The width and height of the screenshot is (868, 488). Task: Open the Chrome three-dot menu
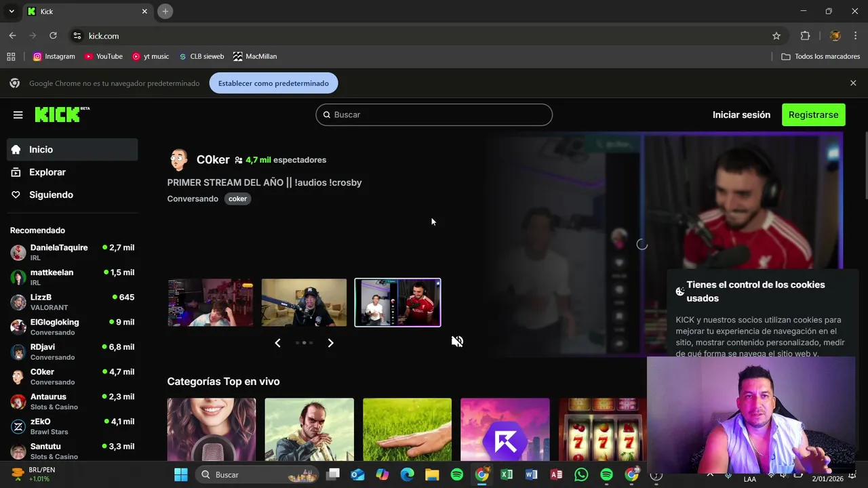coord(855,36)
